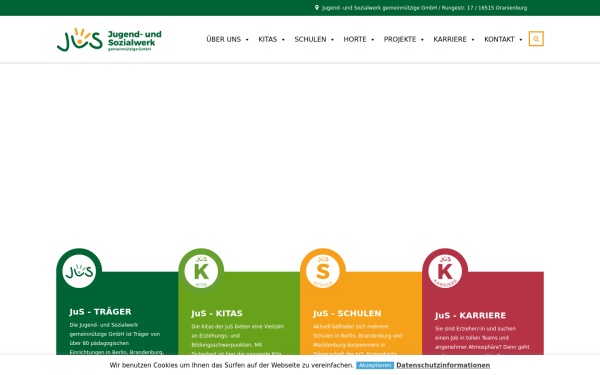600x375 pixels.
Task: Click the JuS Jugend- und Sozialwerk logo
Action: coord(109,39)
